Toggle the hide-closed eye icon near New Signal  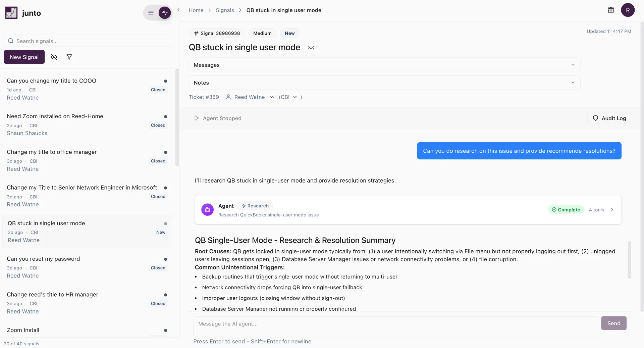point(54,57)
